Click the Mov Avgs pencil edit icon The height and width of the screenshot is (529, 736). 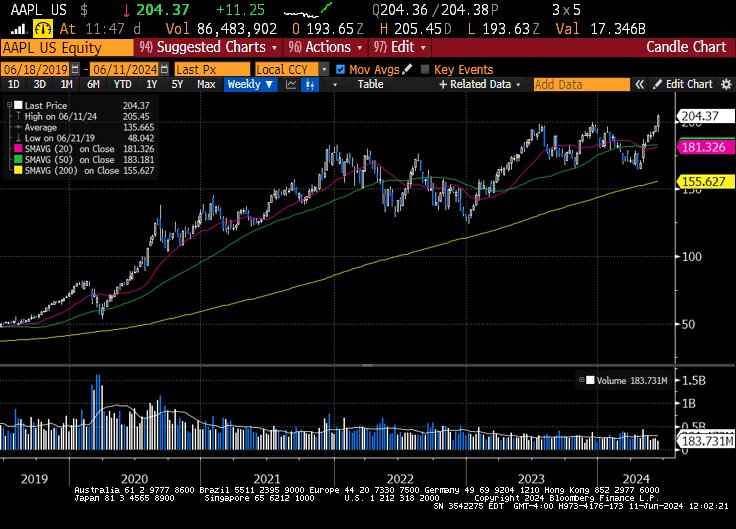pos(407,69)
